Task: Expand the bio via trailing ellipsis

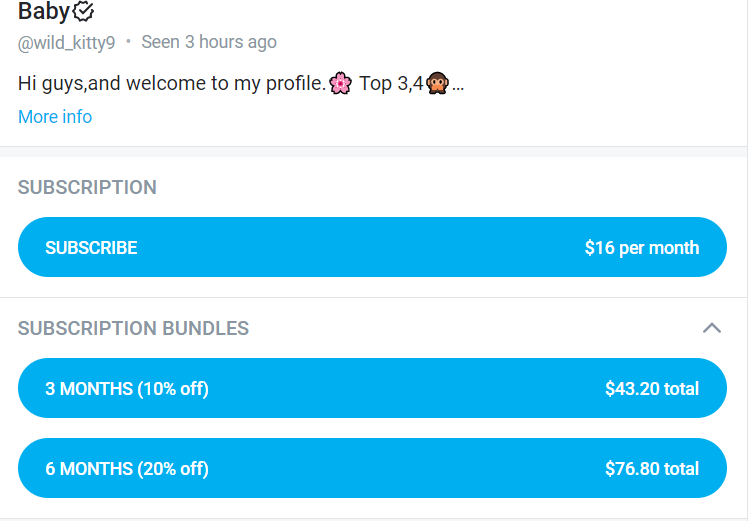Action: pos(458,85)
